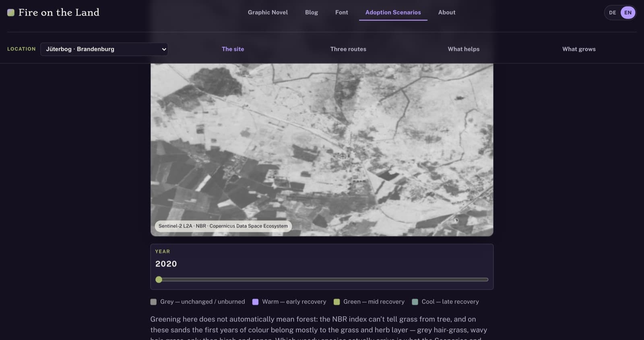Open the Location dropdown Jüterbog · Brandenburg
The height and width of the screenshot is (340, 644).
pyautogui.click(x=104, y=49)
